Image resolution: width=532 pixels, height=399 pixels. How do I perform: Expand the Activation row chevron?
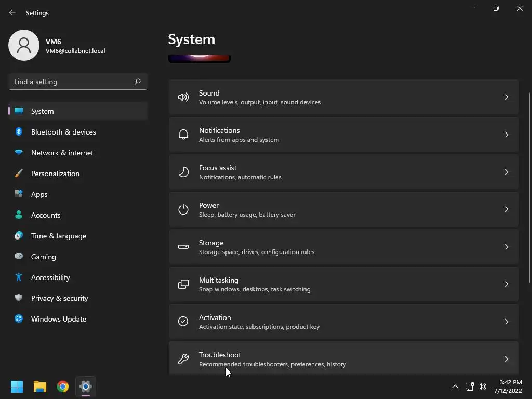tap(507, 322)
